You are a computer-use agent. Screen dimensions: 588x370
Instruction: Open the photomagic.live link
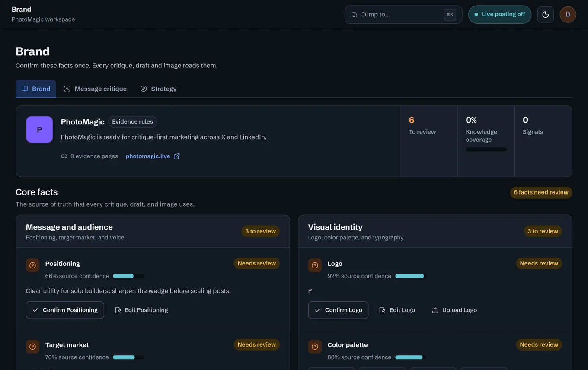(153, 156)
